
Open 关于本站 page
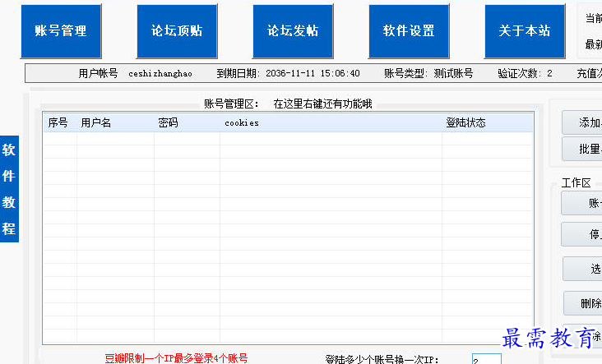tap(525, 31)
